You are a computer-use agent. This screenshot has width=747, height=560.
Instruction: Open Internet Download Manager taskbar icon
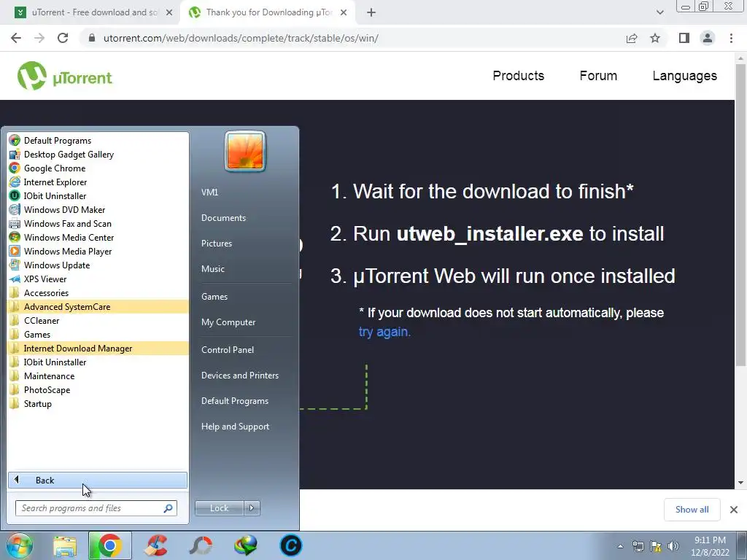(246, 545)
